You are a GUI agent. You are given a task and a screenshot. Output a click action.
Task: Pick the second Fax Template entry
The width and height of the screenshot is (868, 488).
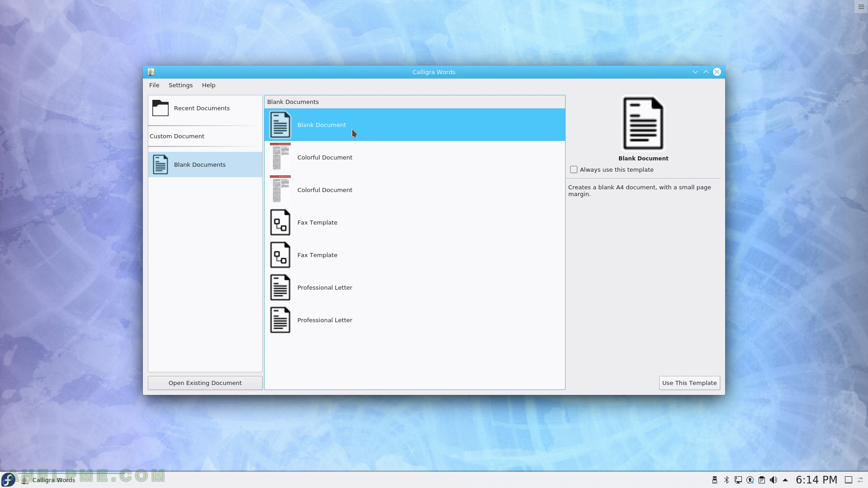415,255
